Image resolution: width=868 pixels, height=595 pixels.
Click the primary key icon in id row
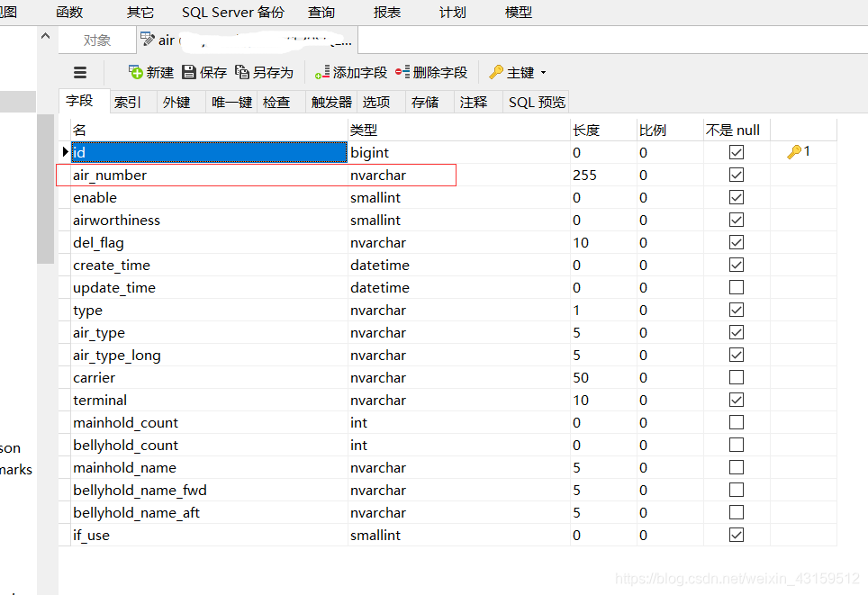tap(794, 151)
